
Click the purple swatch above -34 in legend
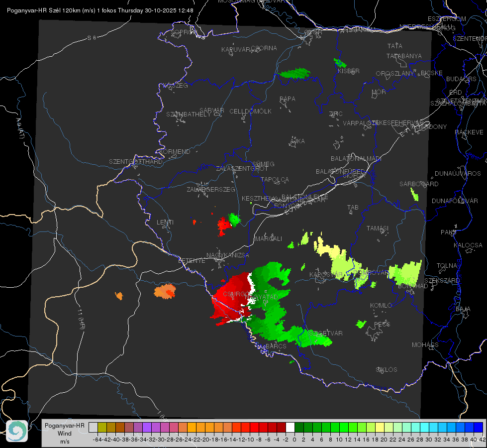[x=147, y=428]
